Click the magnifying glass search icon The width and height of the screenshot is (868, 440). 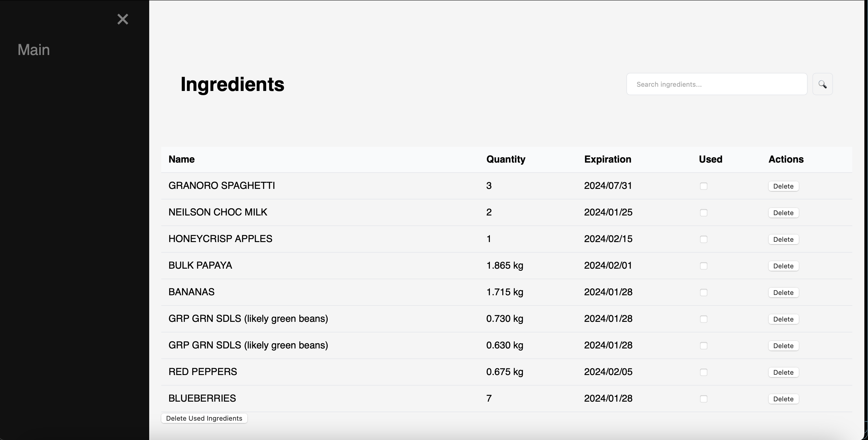tap(822, 84)
